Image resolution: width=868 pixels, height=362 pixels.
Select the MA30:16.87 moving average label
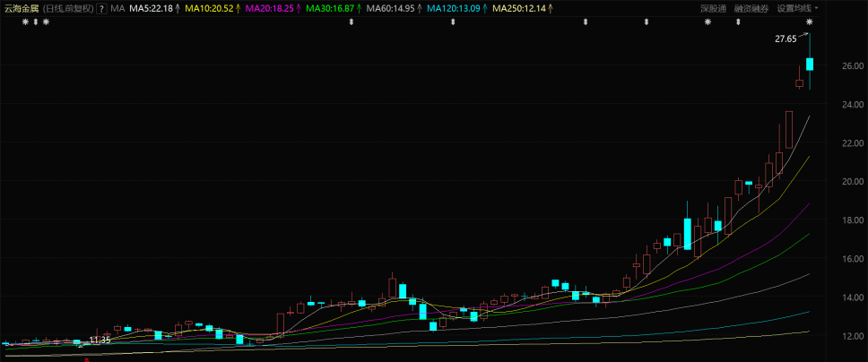331,8
